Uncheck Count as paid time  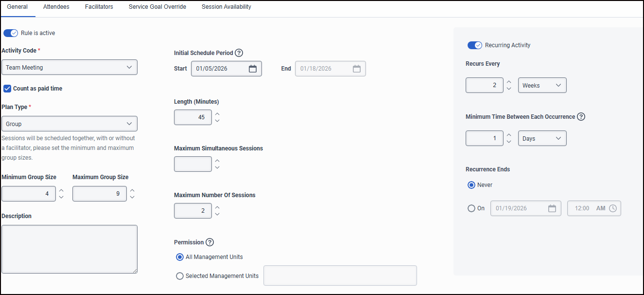tap(7, 89)
